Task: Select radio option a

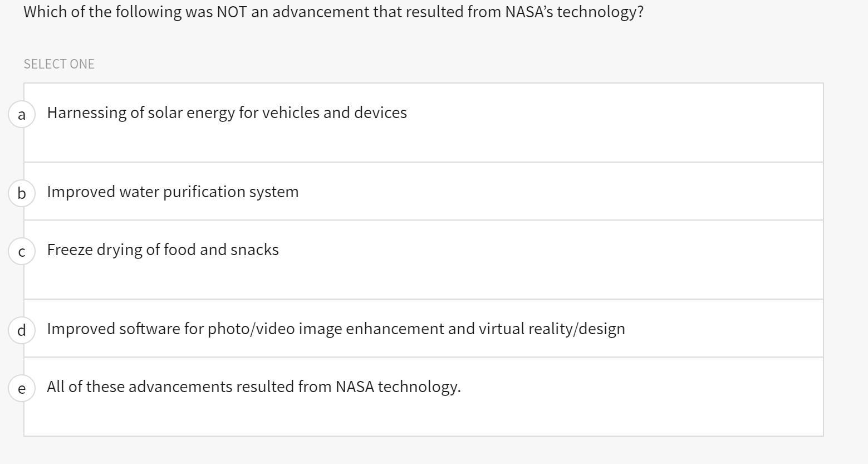Action: coord(22,114)
